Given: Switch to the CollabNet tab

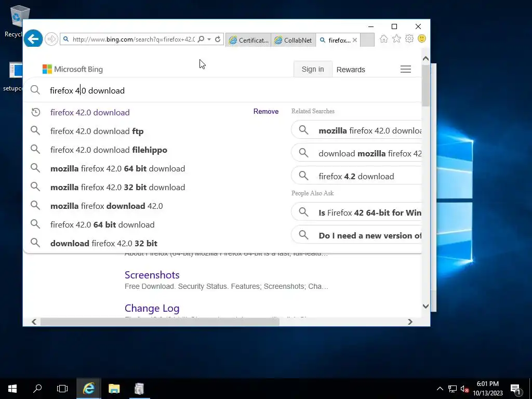Looking at the screenshot, I should (x=293, y=40).
